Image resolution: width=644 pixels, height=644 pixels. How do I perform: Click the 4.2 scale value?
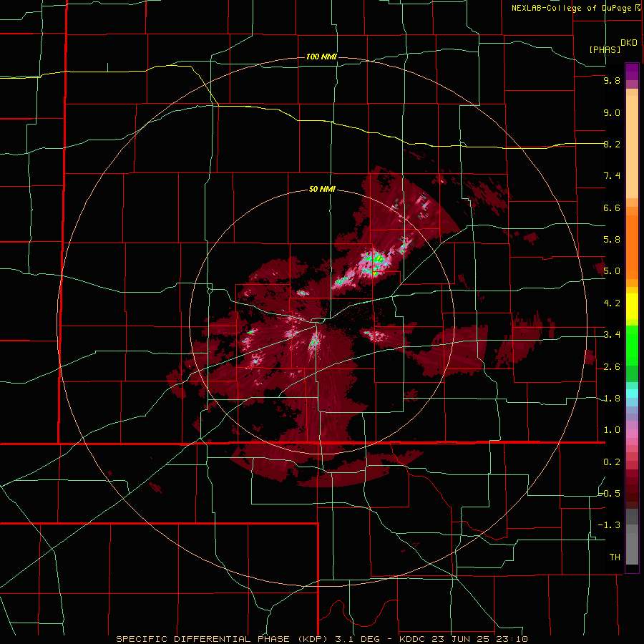click(x=612, y=303)
